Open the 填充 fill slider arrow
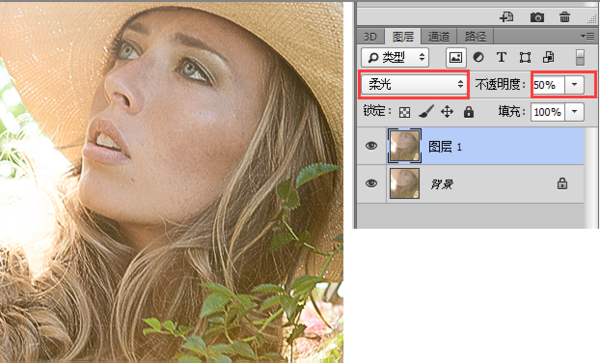The height and width of the screenshot is (363, 600). [574, 112]
